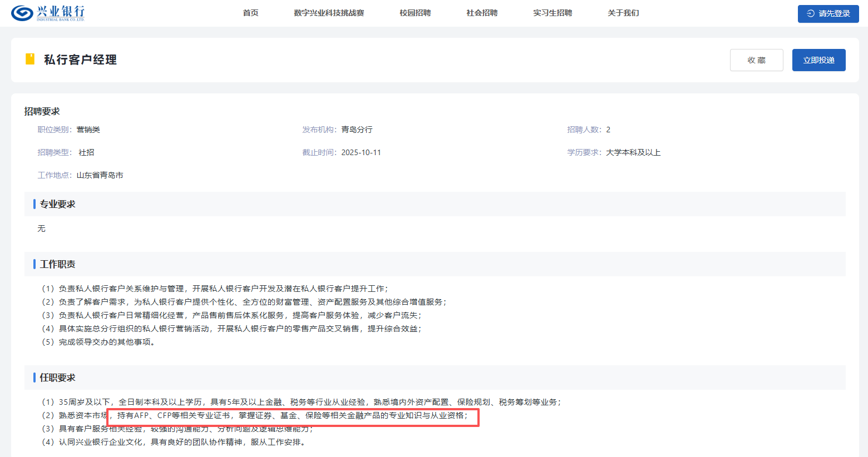
Task: Click the deadline date 2025-10-11
Action: point(361,152)
